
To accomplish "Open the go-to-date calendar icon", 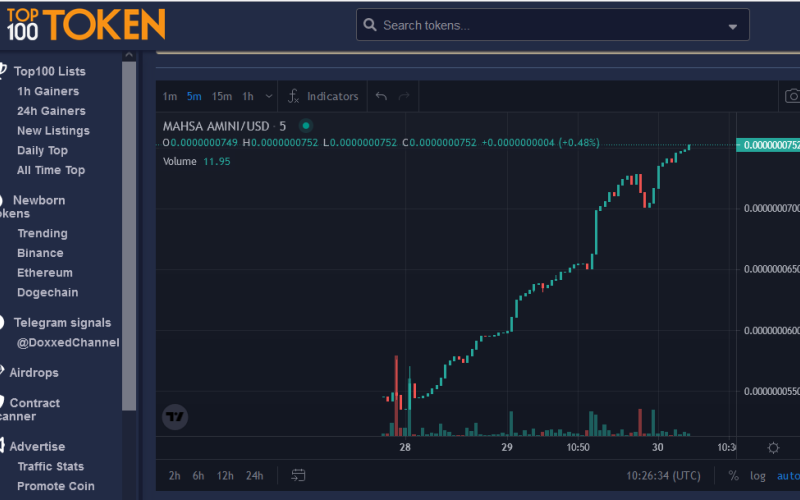I will tap(298, 475).
